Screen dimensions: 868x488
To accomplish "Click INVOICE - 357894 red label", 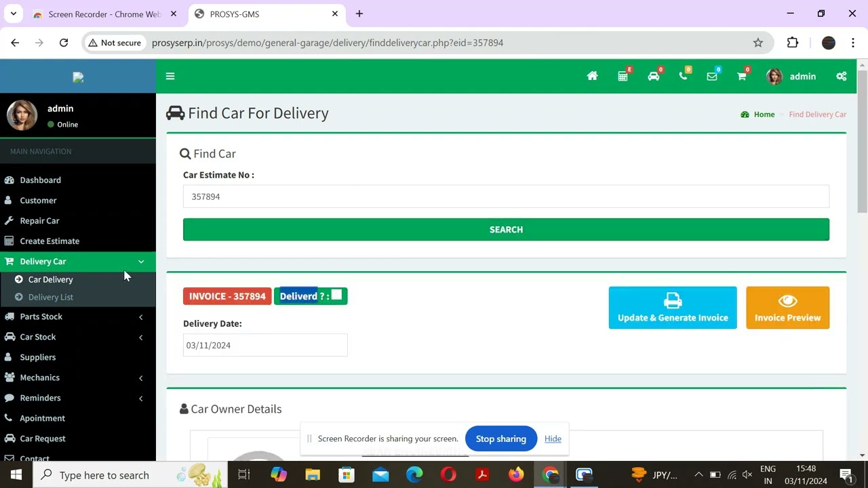I will coord(227,296).
